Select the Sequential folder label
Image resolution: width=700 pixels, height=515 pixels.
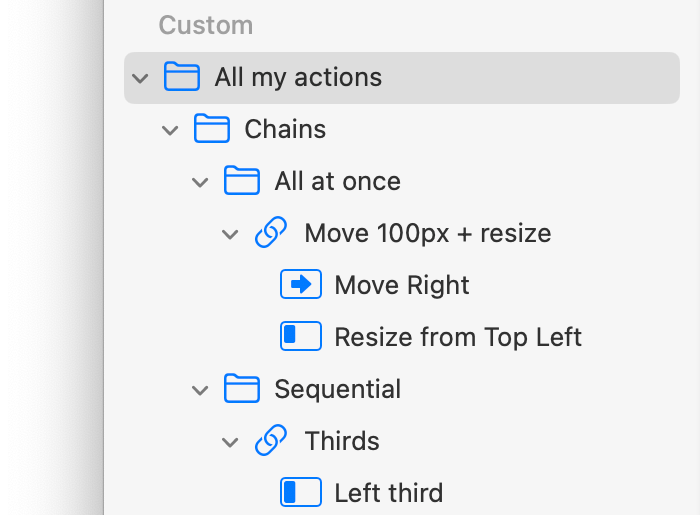(338, 389)
